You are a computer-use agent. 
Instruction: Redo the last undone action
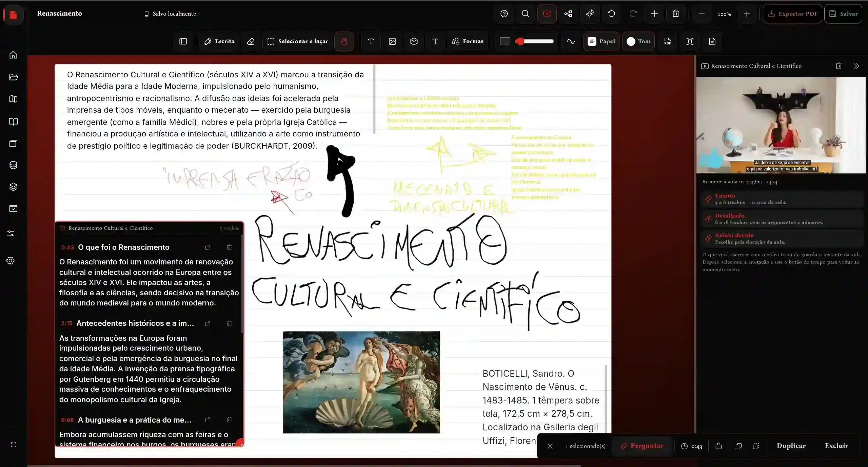coord(633,14)
